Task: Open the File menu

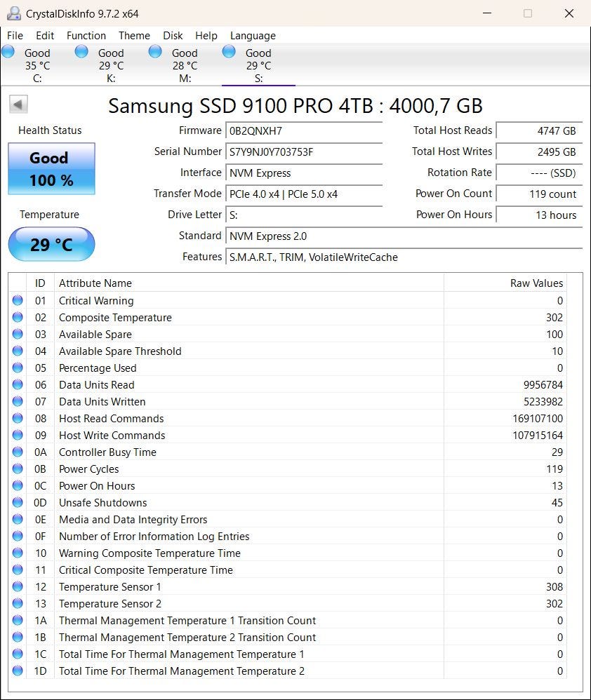Action: pos(15,36)
